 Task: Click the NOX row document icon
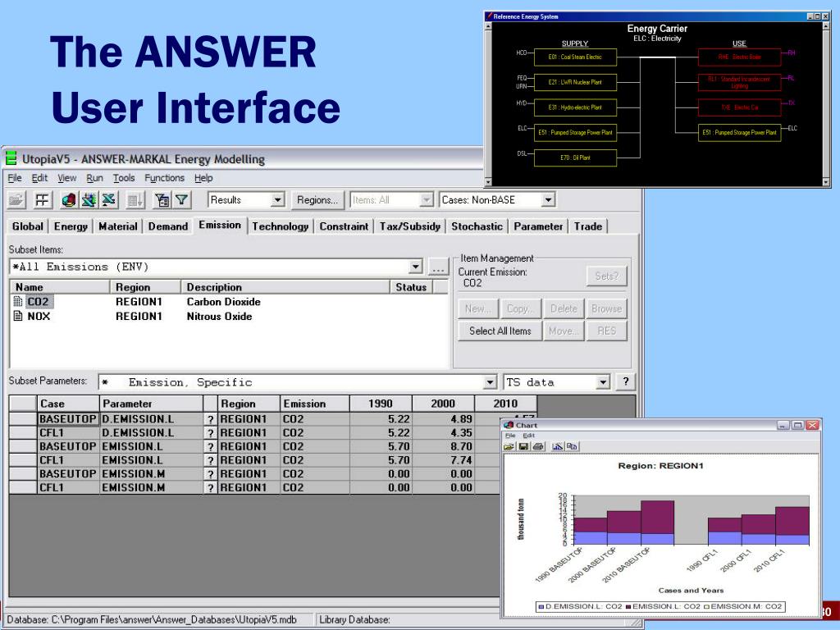pyautogui.click(x=18, y=316)
